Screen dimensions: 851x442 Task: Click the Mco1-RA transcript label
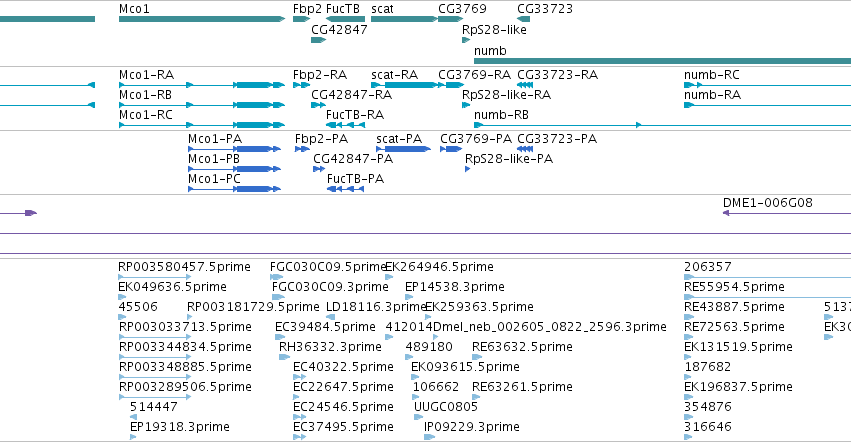click(x=147, y=74)
